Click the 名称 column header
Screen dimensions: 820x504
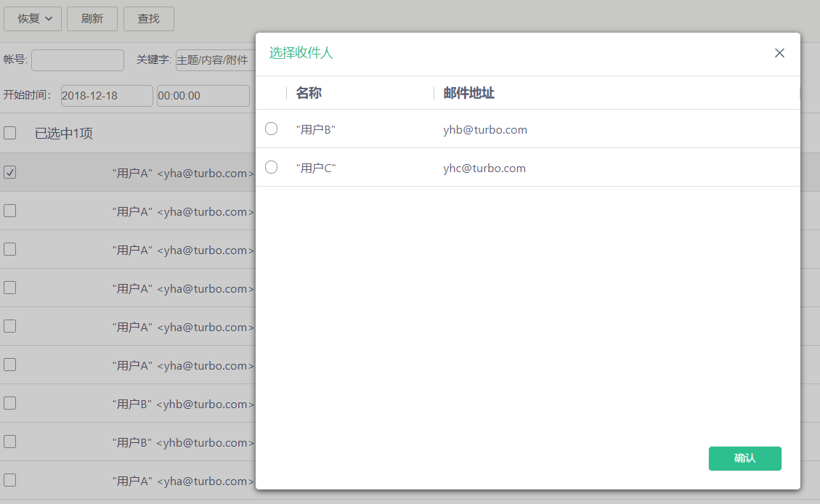(309, 93)
